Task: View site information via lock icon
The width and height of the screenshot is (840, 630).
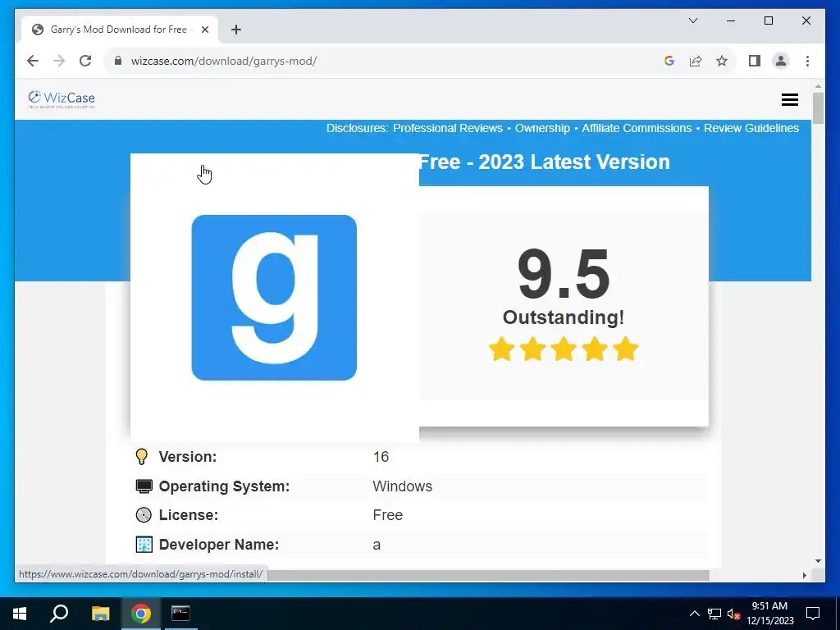Action: (x=118, y=61)
